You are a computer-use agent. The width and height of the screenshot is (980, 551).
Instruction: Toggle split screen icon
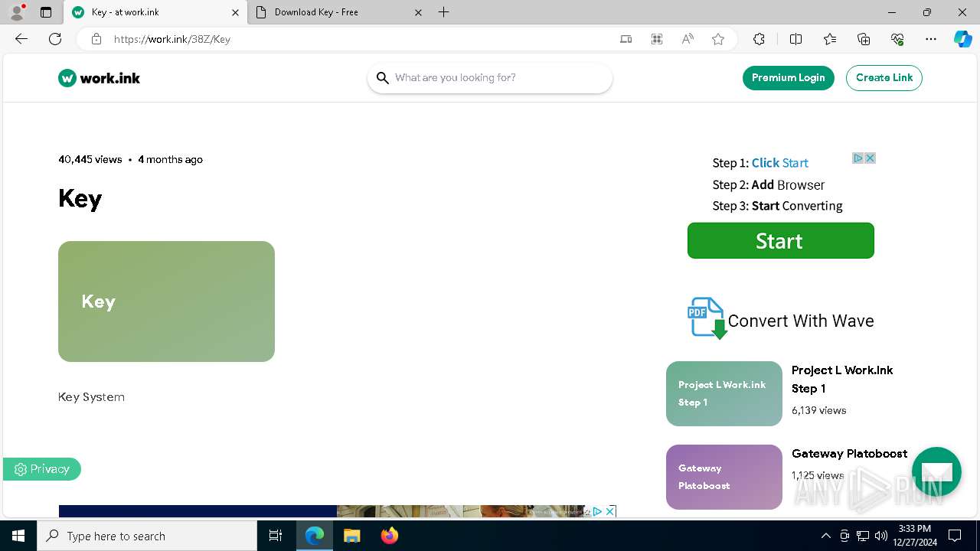click(x=795, y=39)
